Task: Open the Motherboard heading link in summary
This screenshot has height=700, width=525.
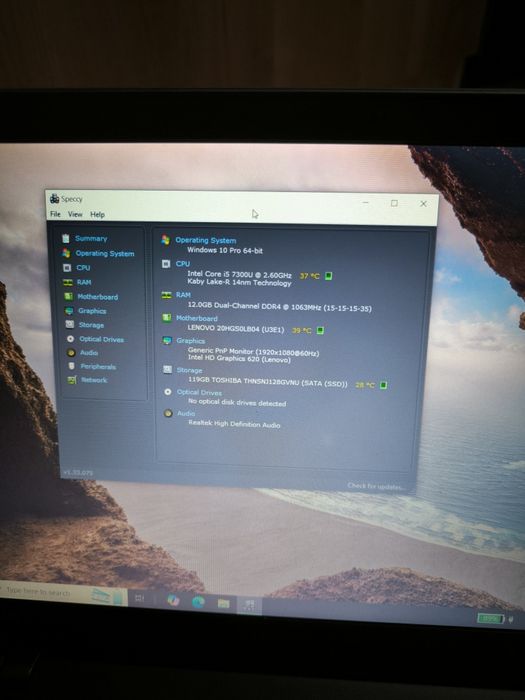Action: click(197, 318)
